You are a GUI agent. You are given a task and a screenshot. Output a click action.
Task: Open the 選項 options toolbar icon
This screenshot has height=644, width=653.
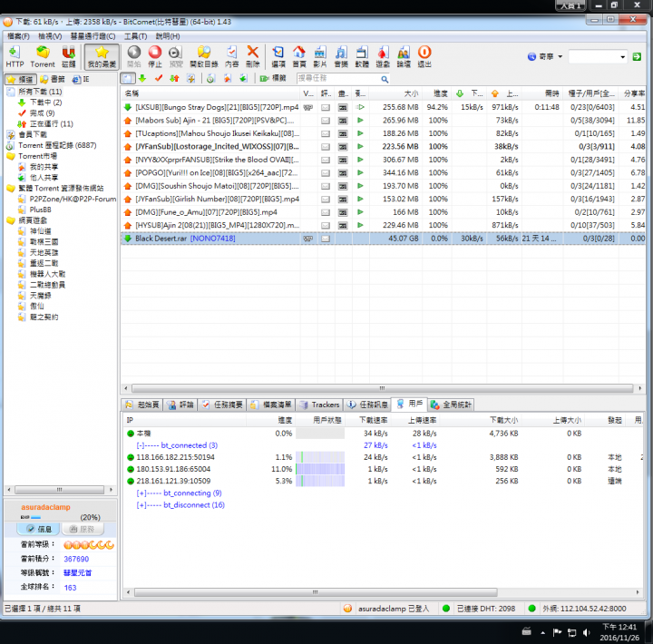[278, 56]
